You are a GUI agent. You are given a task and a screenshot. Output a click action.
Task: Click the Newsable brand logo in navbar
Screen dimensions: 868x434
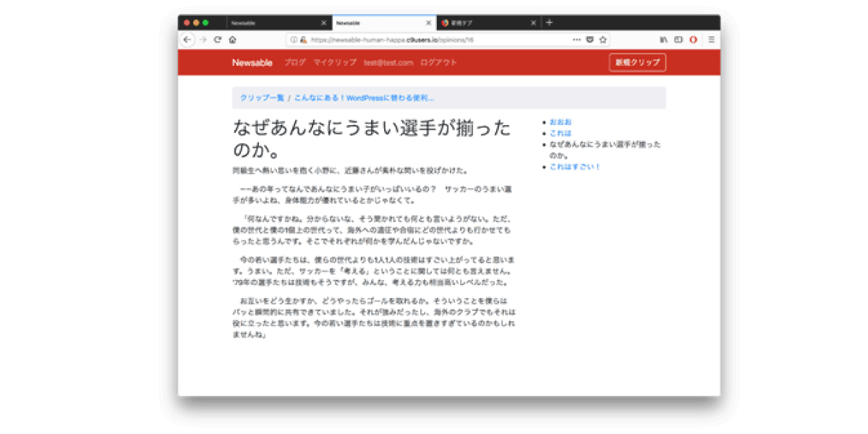[x=252, y=63]
